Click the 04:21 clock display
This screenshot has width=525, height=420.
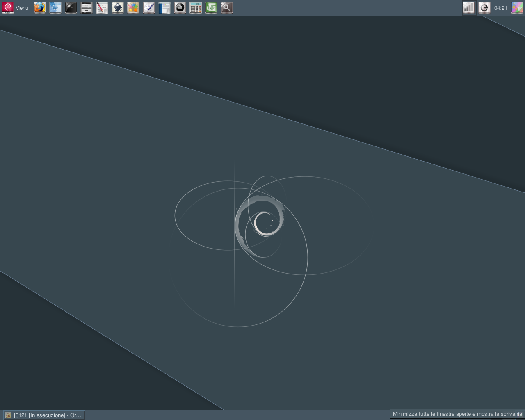[501, 7]
